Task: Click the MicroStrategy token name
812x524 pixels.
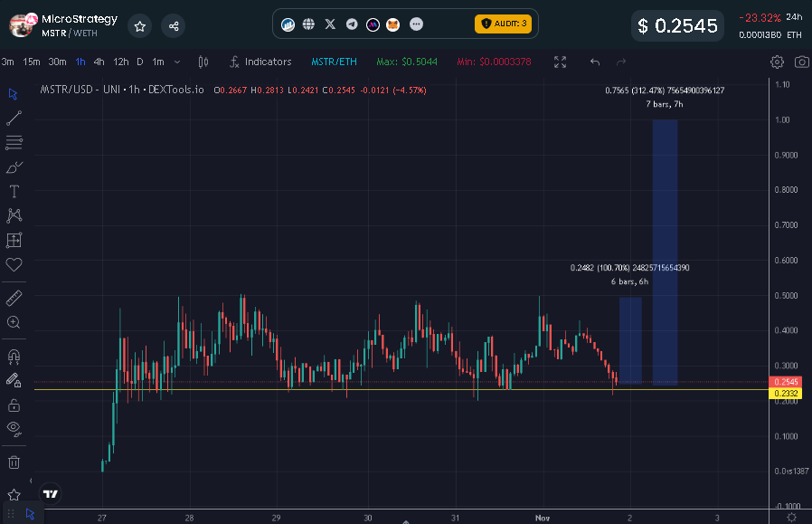Action: [80, 19]
